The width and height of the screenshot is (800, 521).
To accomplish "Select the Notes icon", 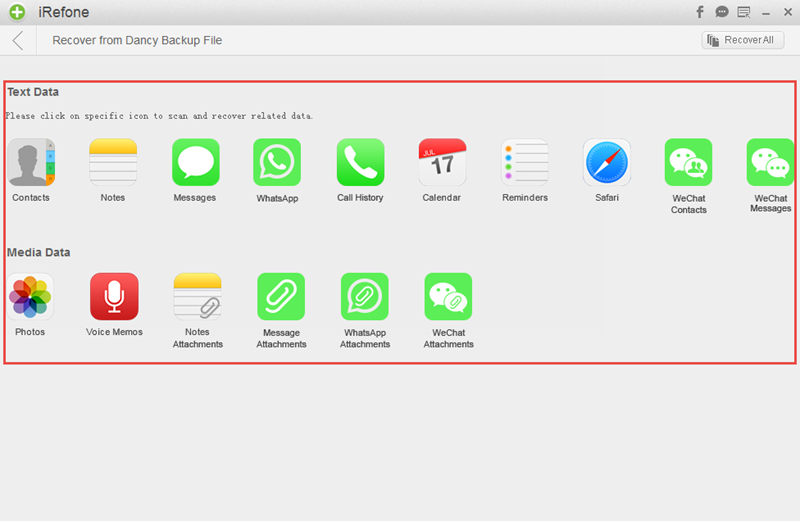I will [113, 162].
